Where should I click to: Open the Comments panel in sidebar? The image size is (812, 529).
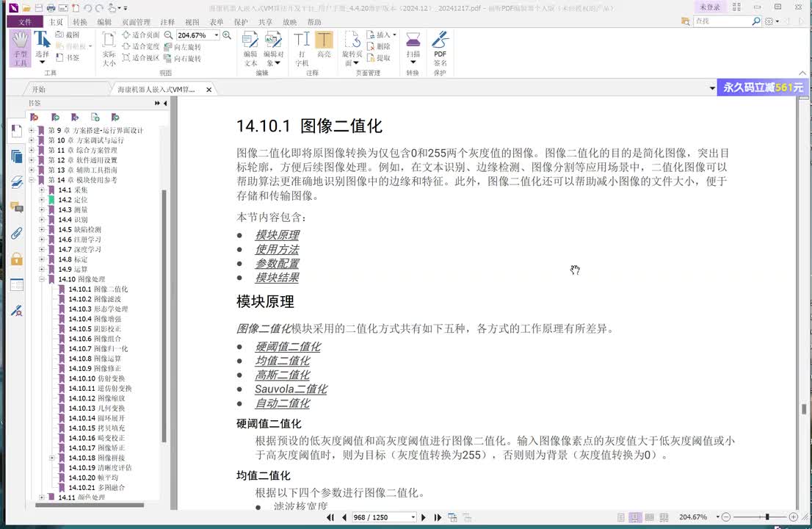pos(17,208)
